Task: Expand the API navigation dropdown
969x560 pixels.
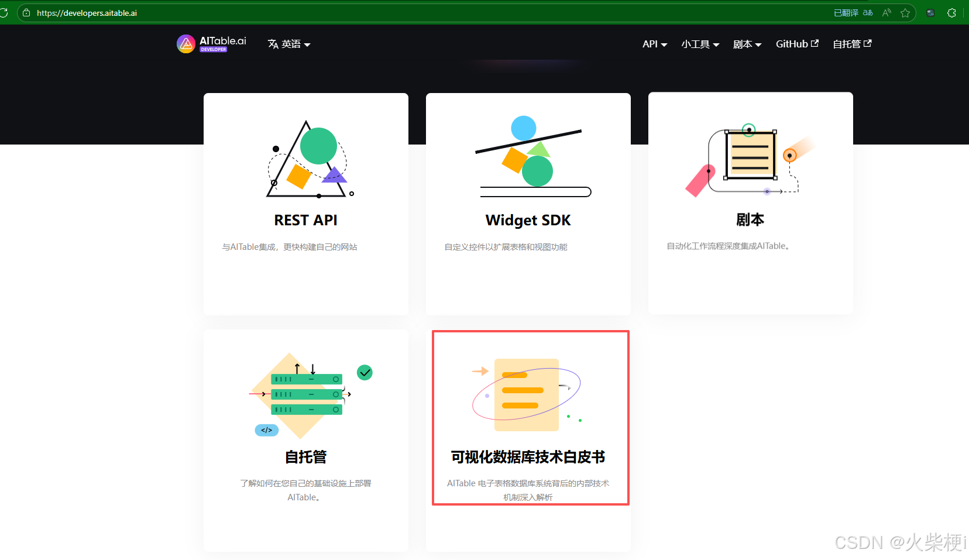Action: [x=654, y=44]
